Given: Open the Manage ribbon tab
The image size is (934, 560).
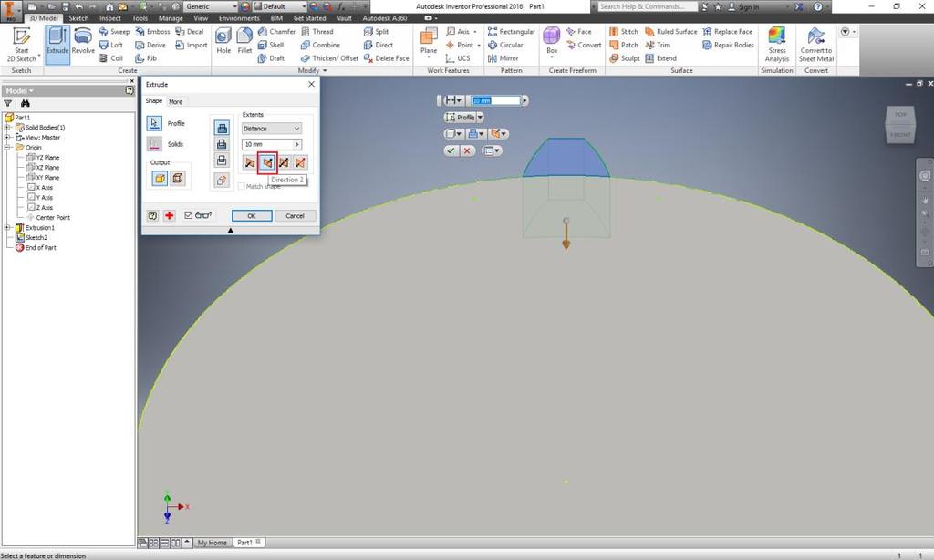Looking at the screenshot, I should tap(171, 18).
